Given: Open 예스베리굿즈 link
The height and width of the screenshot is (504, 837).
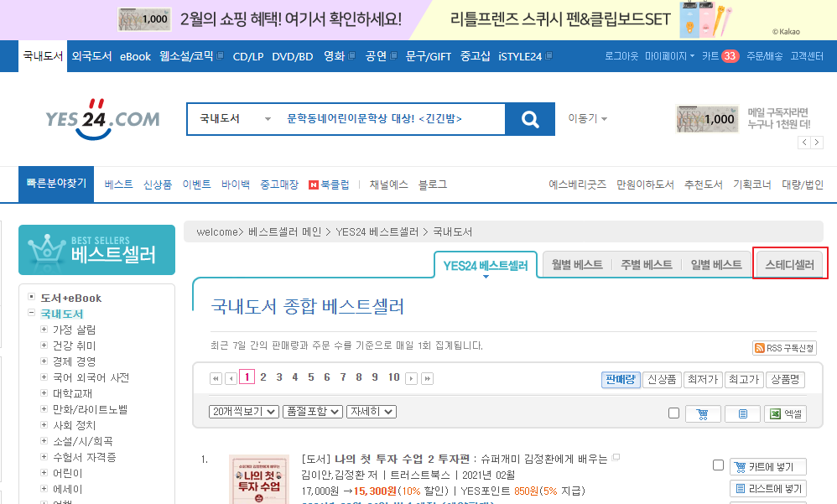Looking at the screenshot, I should (578, 184).
